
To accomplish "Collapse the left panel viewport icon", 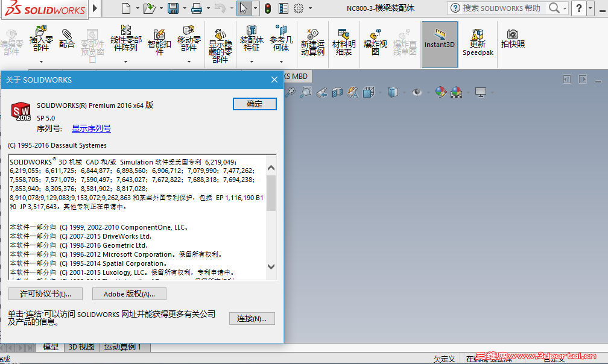I will (x=567, y=80).
